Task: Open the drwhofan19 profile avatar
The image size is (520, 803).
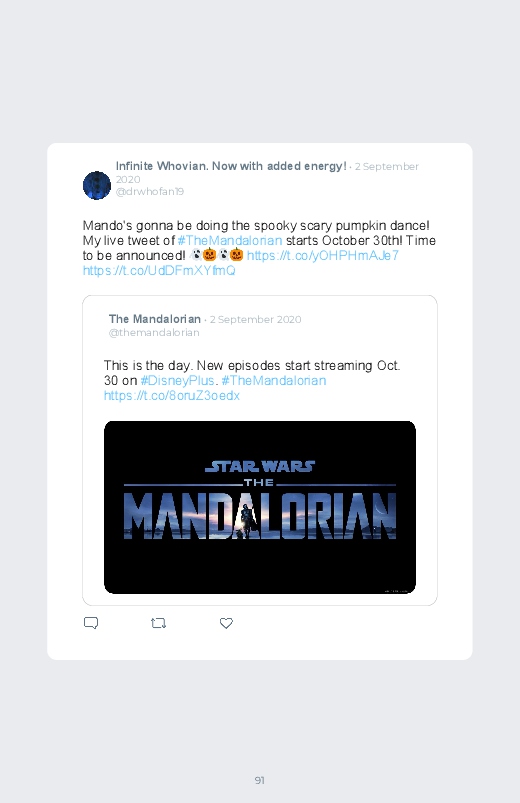Action: 97,185
